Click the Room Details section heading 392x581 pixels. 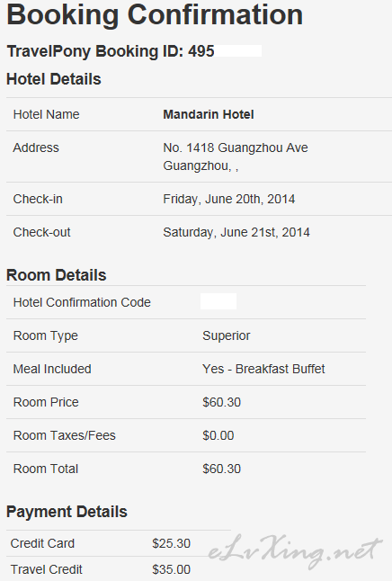click(57, 275)
